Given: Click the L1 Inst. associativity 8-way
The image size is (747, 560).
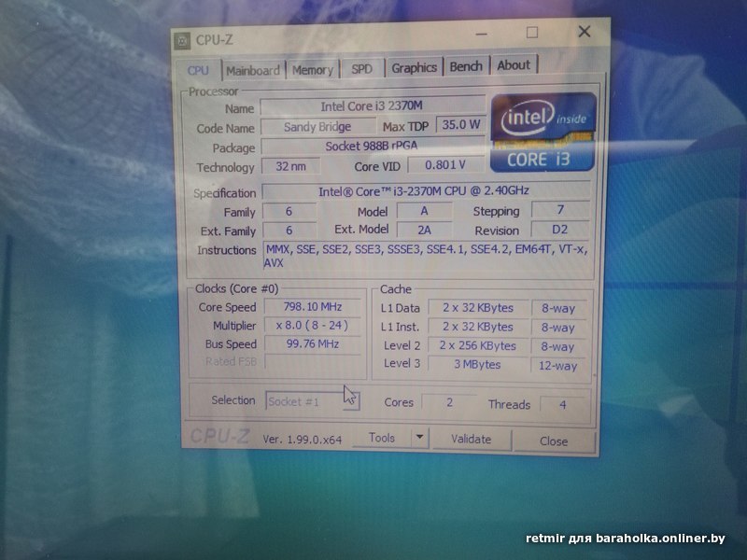Looking at the screenshot, I should 558,328.
